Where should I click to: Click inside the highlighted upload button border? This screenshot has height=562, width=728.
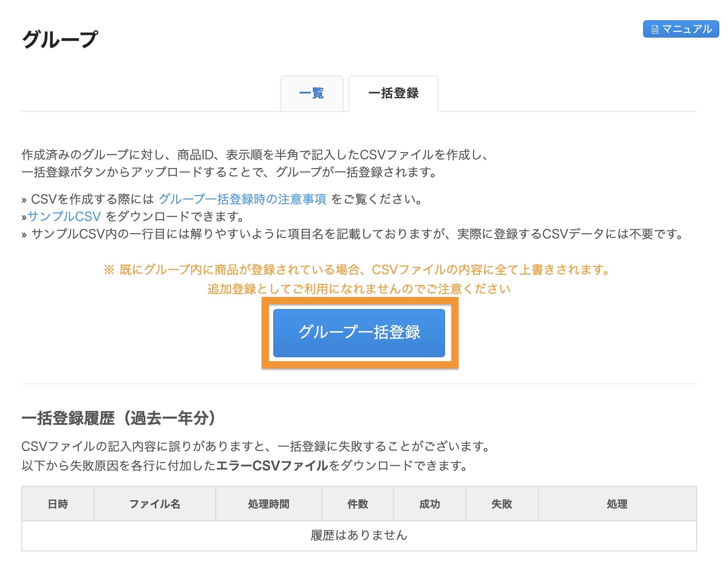(359, 332)
